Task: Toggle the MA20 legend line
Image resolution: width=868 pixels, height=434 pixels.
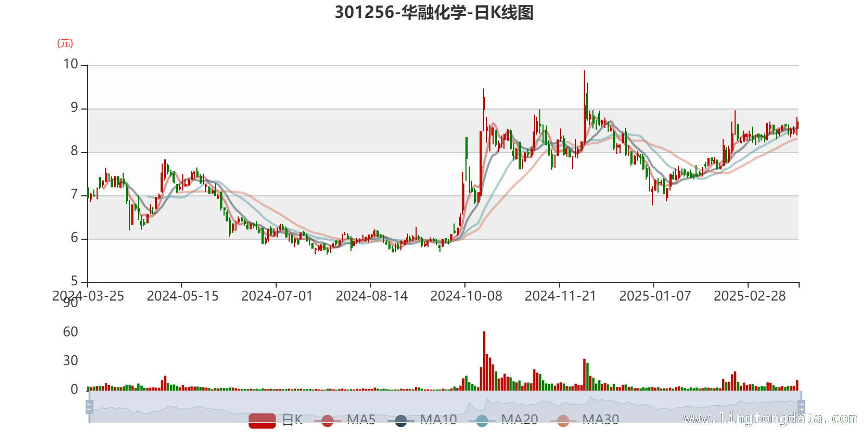Action: click(x=503, y=420)
